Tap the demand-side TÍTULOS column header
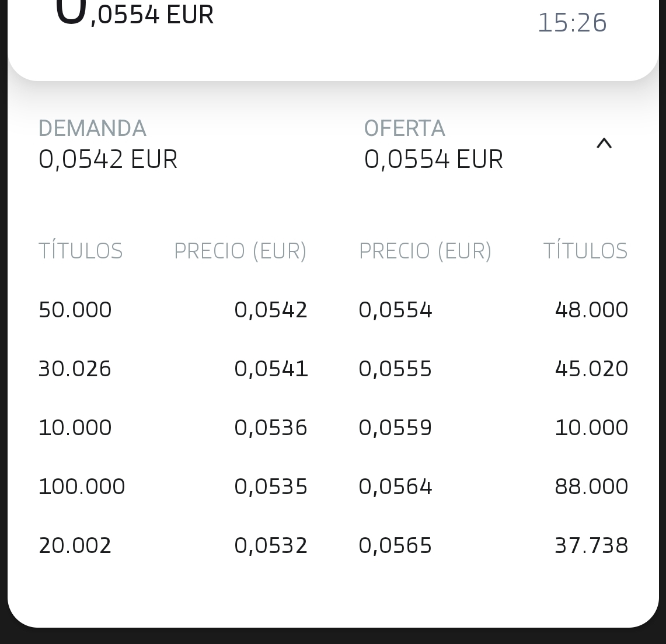 (x=81, y=250)
